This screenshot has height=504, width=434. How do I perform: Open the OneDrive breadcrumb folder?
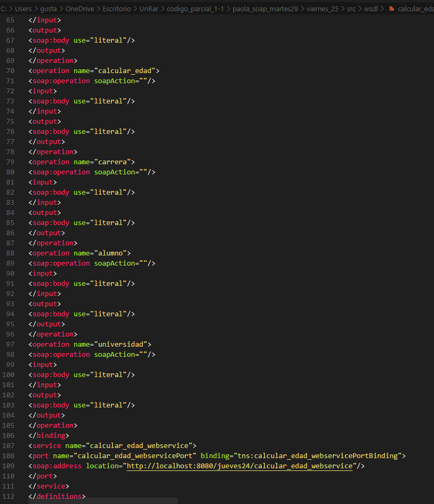coord(79,9)
